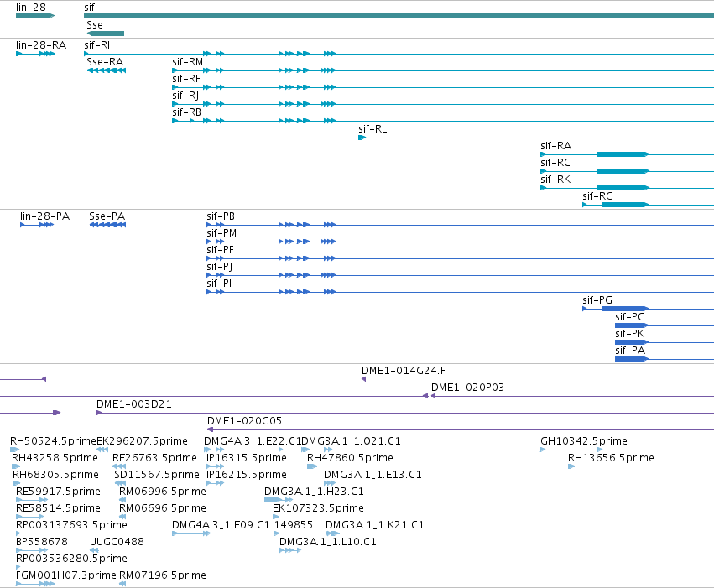
Task: Click the DMG3A1_1.E13.C1 EST label
Action: pyautogui.click(x=373, y=475)
